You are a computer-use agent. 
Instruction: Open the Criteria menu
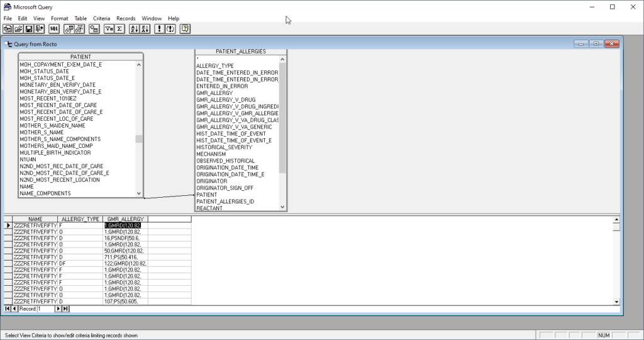101,18
